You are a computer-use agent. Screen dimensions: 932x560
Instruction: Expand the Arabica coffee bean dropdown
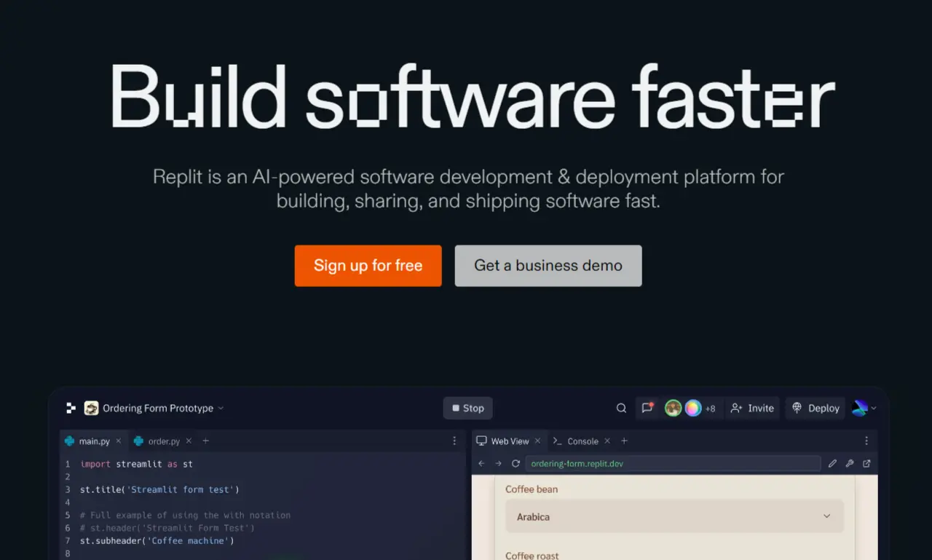coord(674,516)
